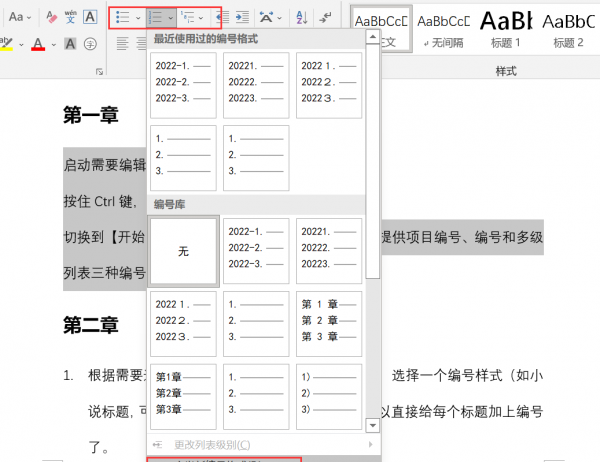Viewport: 600px width, 462px height.
Task: Open the Font dialog launcher corner icon
Action: pyautogui.click(x=99, y=72)
